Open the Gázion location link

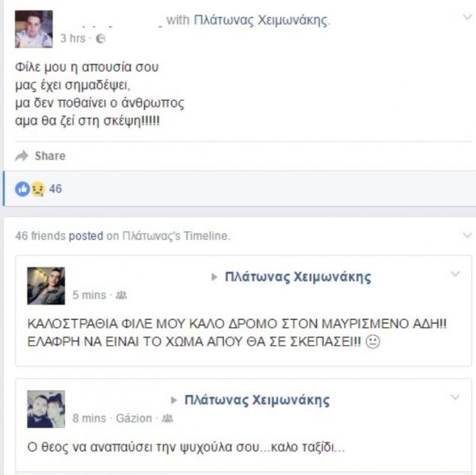[134, 418]
